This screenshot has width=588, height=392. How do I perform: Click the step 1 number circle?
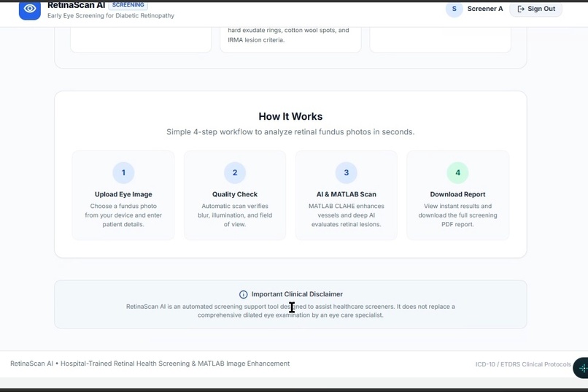tap(123, 172)
